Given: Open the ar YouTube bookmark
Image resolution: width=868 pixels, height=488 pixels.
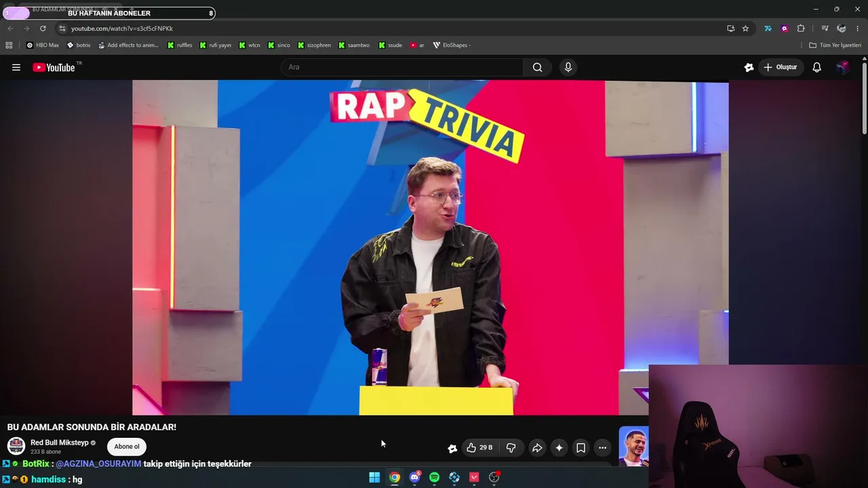Looking at the screenshot, I should coord(417,45).
